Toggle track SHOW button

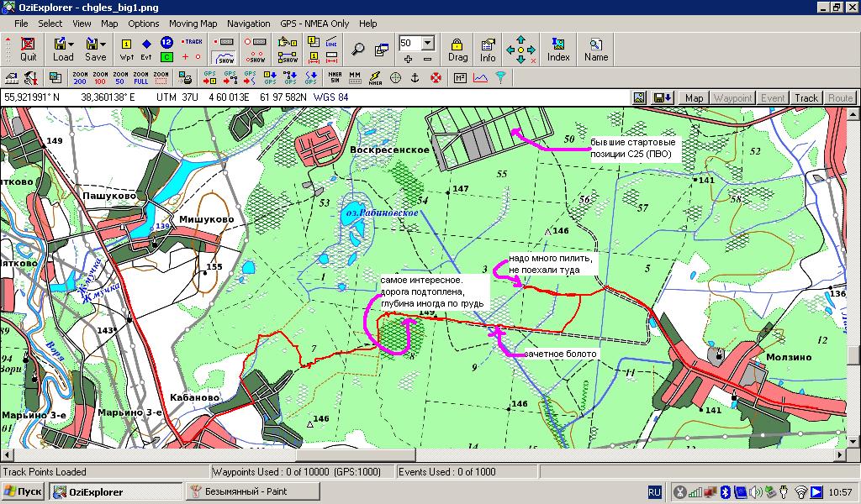click(225, 56)
